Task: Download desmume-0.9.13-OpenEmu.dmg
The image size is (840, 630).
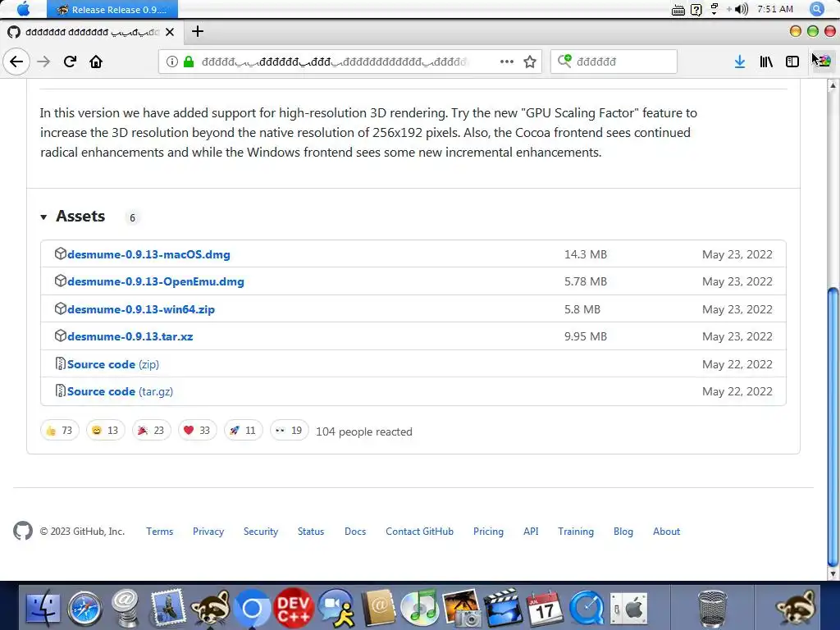Action: 155,282
